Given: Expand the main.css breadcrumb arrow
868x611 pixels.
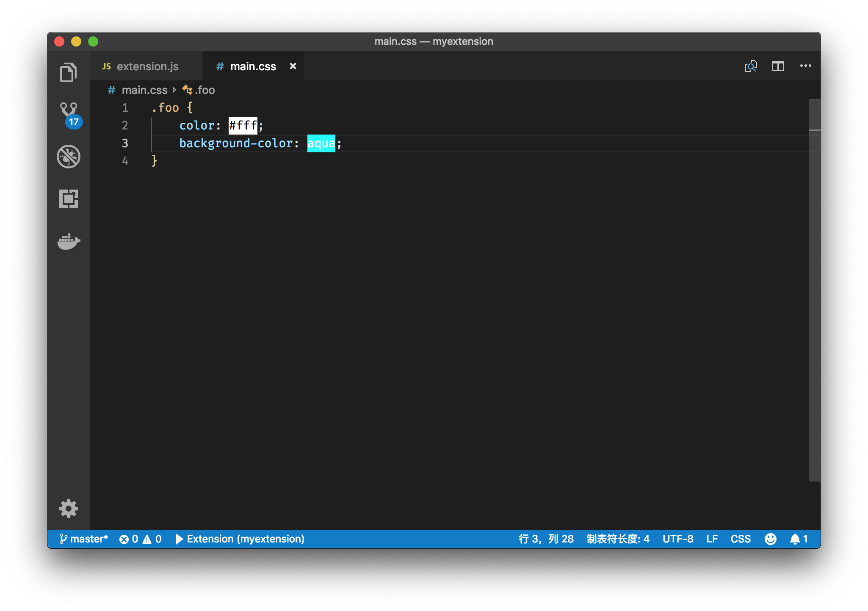Looking at the screenshot, I should (174, 90).
